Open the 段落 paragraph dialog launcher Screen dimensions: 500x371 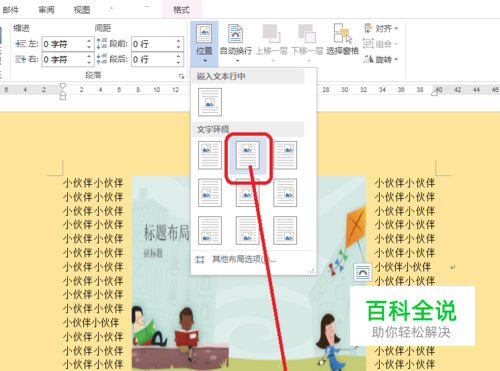point(181,76)
